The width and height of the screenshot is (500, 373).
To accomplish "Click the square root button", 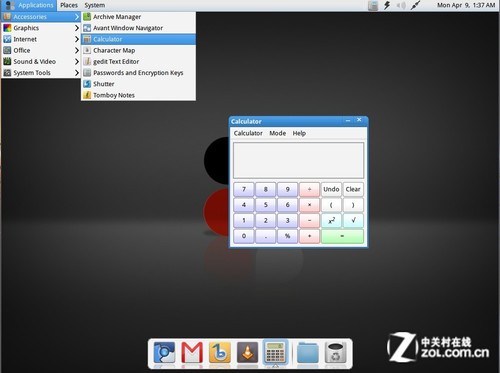I will point(353,220).
